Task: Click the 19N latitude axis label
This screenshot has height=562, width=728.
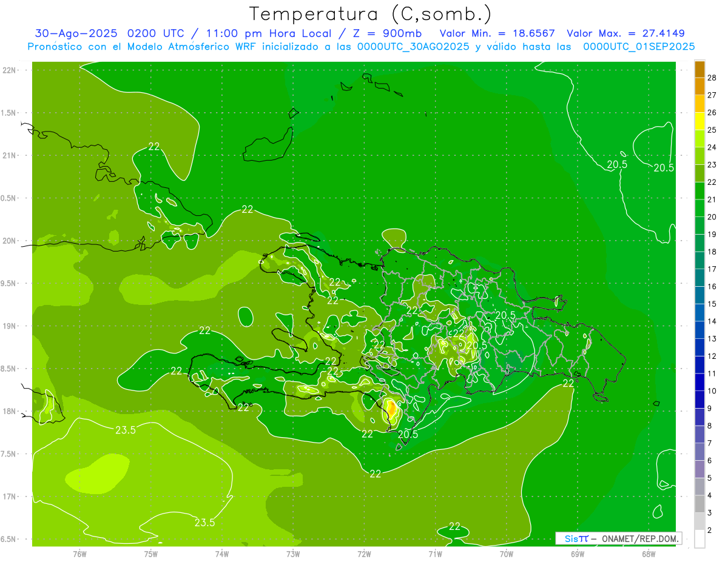Action: click(x=10, y=326)
